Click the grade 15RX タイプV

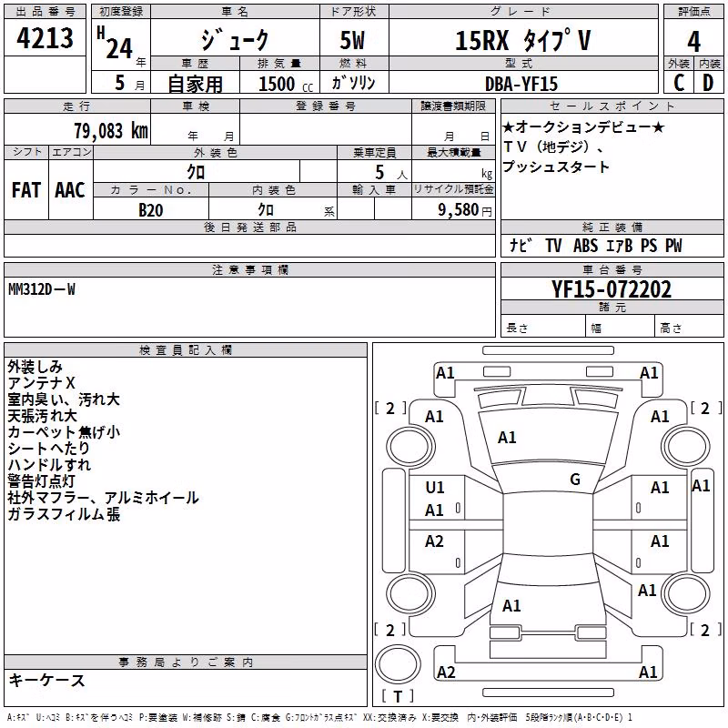tap(522, 40)
